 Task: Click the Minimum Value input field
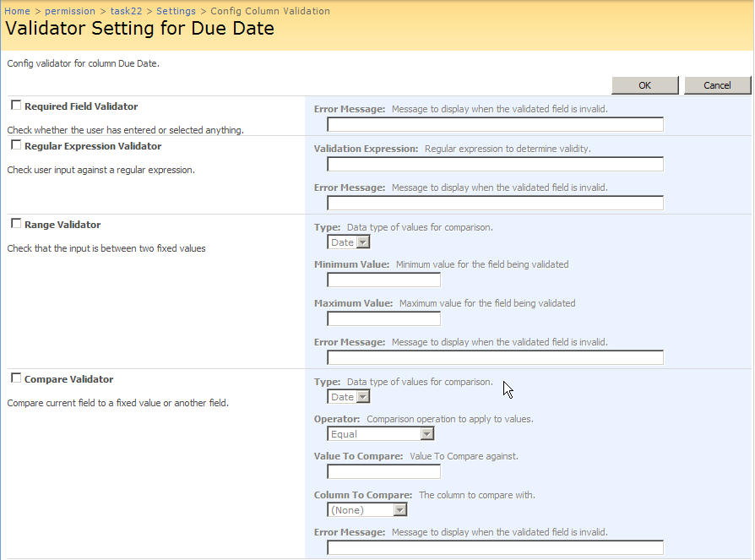[x=383, y=280]
